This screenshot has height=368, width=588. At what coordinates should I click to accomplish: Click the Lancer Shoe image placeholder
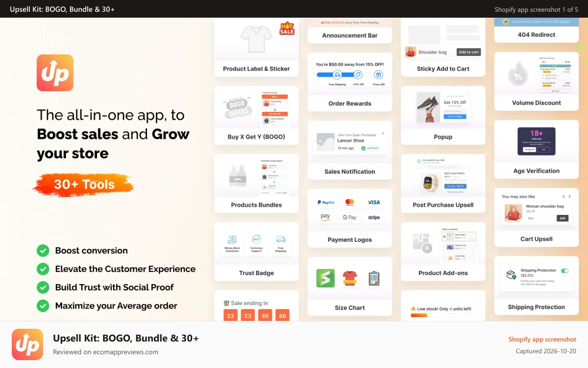point(325,142)
